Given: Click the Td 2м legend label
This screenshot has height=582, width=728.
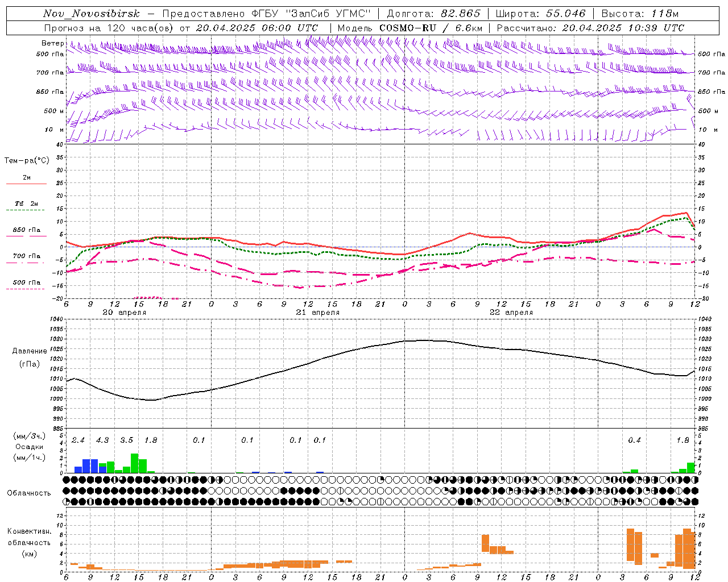Looking at the screenshot, I should (26, 203).
